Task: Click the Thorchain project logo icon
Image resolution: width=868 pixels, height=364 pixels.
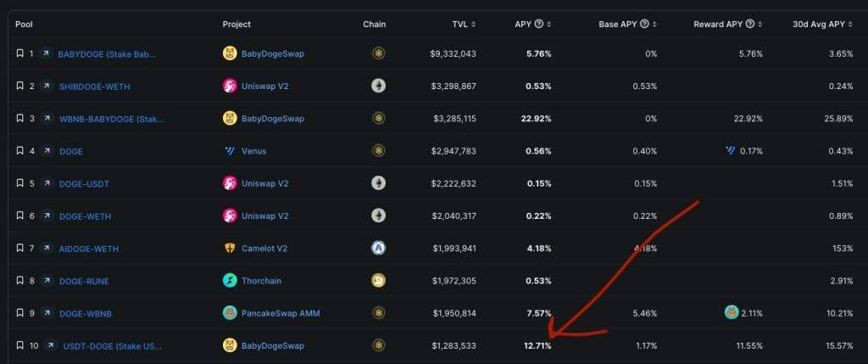Action: (230, 281)
